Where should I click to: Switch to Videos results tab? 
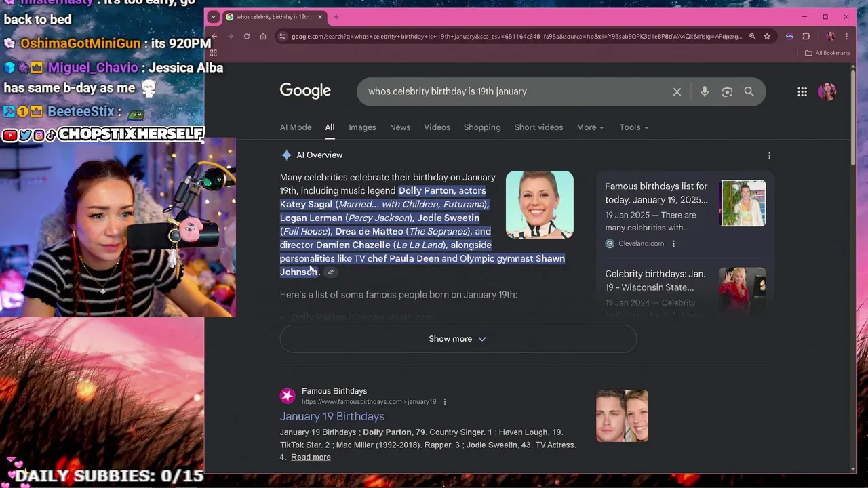pos(437,127)
